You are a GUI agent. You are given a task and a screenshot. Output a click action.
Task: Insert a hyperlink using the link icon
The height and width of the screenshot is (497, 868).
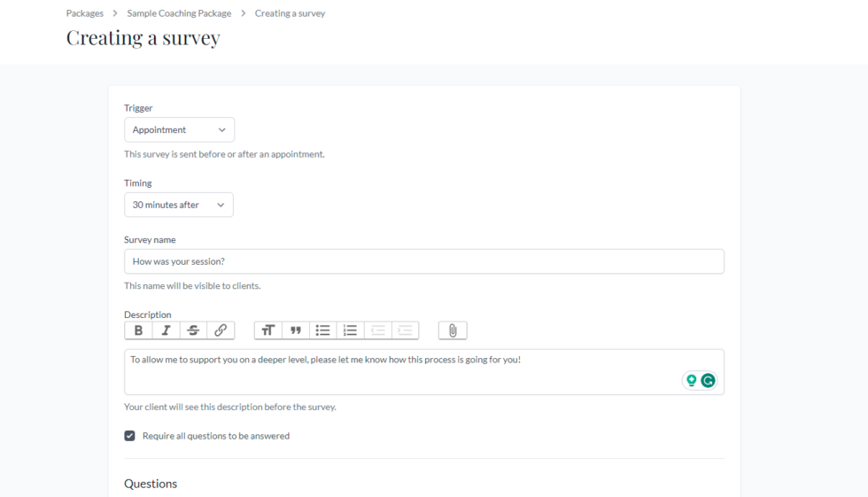coord(221,330)
